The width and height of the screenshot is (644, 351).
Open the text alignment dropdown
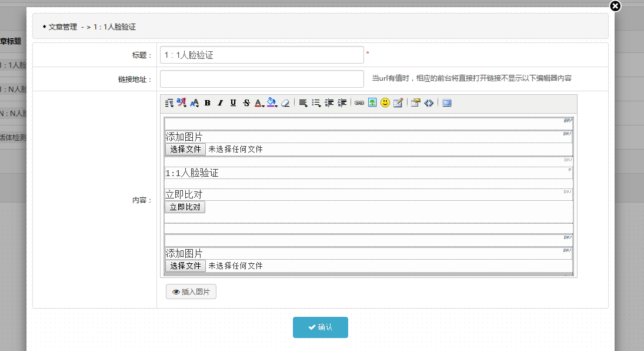[x=303, y=103]
